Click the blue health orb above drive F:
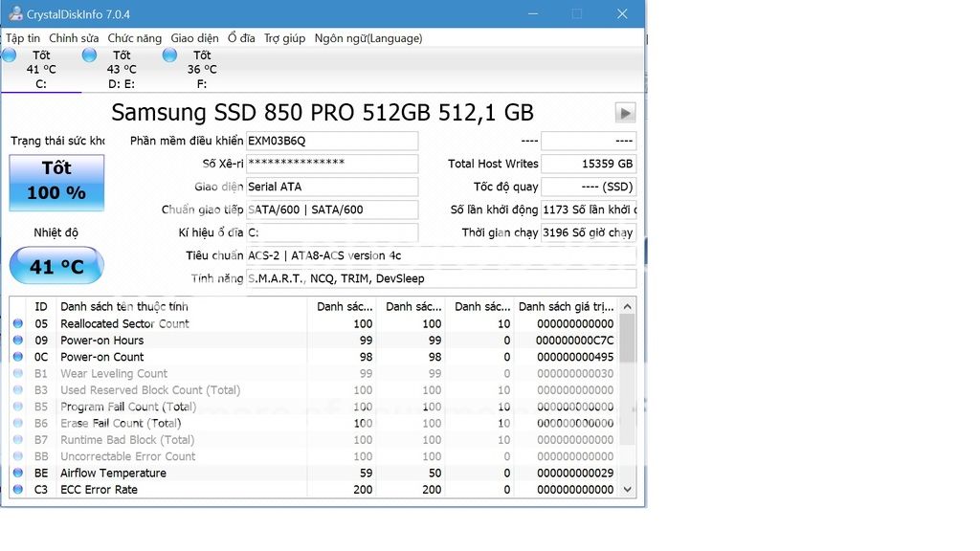 (x=168, y=55)
